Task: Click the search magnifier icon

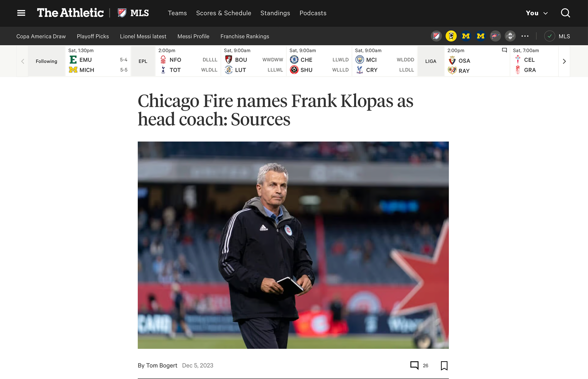Action: [565, 13]
